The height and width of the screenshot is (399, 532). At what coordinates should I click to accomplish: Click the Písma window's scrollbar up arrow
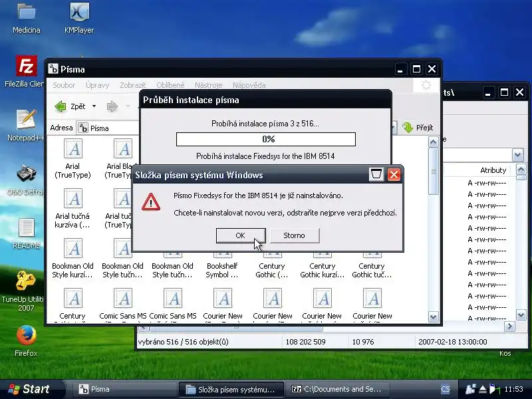coord(434,142)
